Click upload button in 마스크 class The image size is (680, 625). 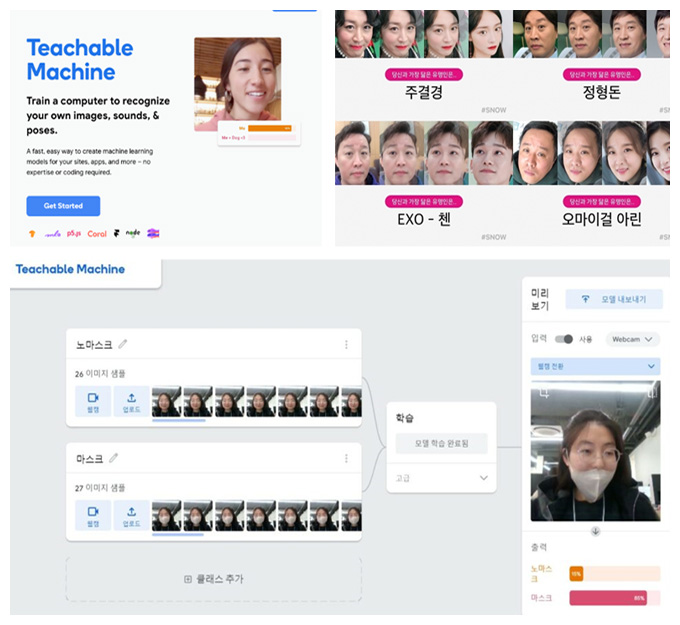(131, 515)
